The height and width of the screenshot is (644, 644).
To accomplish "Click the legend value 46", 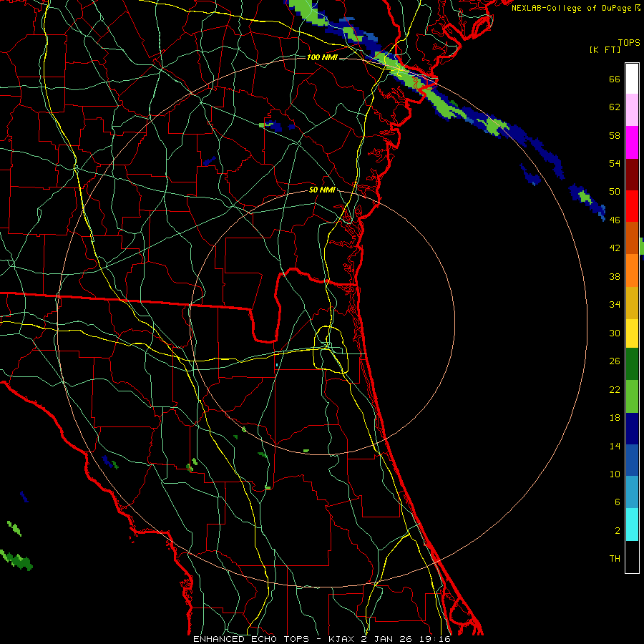I will pos(615,220).
